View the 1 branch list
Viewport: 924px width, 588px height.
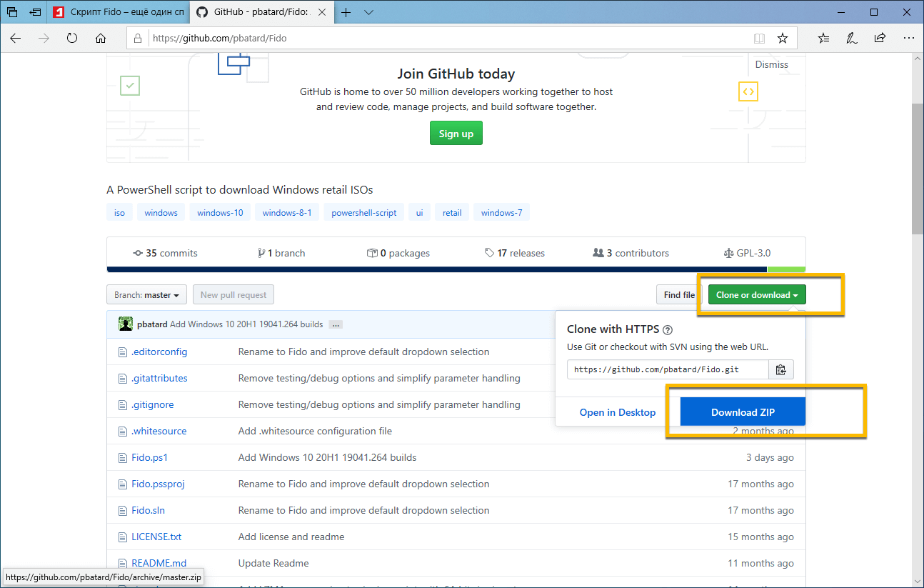coord(281,253)
